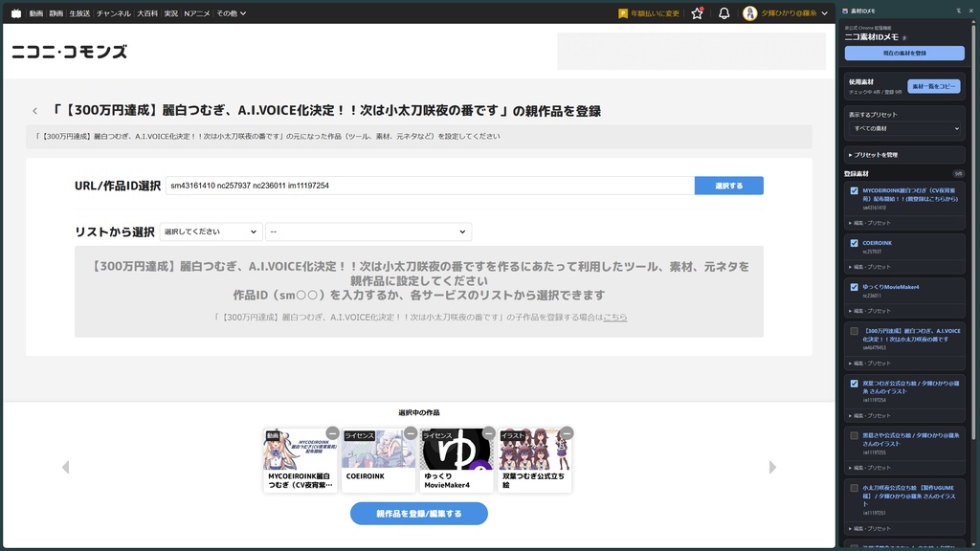Go to チャンネル in top navigation
Viewport: 980px width, 551px height.
point(113,13)
